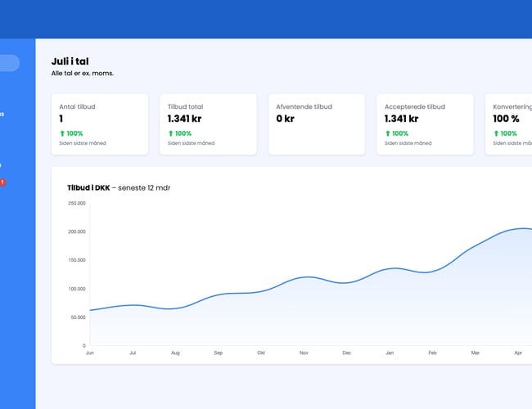The image size is (532, 409).
Task: Click green up-arrow in Tilbud total card
Action: point(170,133)
